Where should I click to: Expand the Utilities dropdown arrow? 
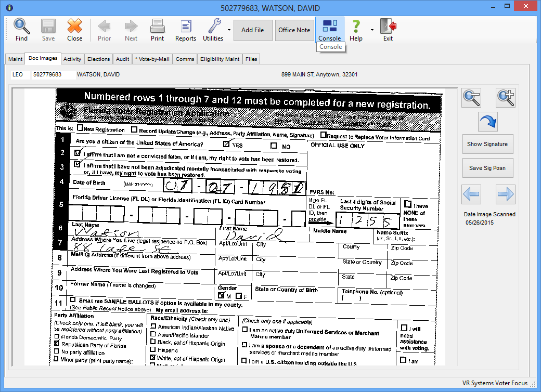(229, 30)
